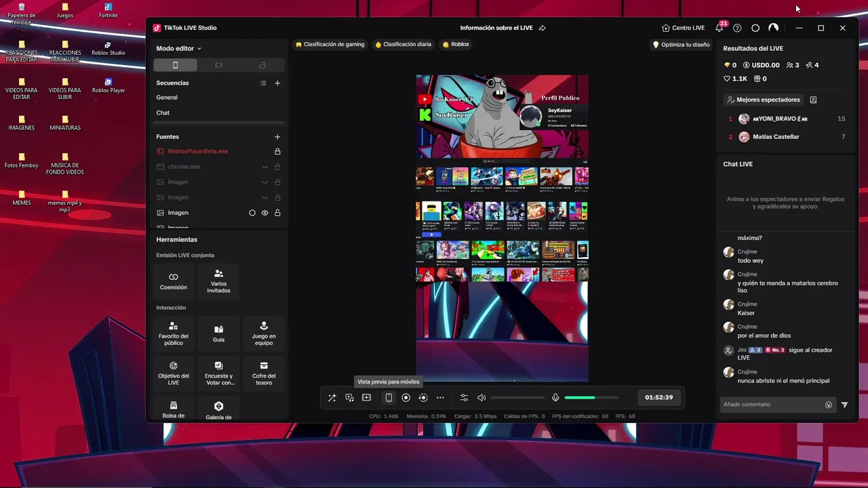868x488 pixels.
Task: Open Favorito del público tool
Action: tap(174, 333)
